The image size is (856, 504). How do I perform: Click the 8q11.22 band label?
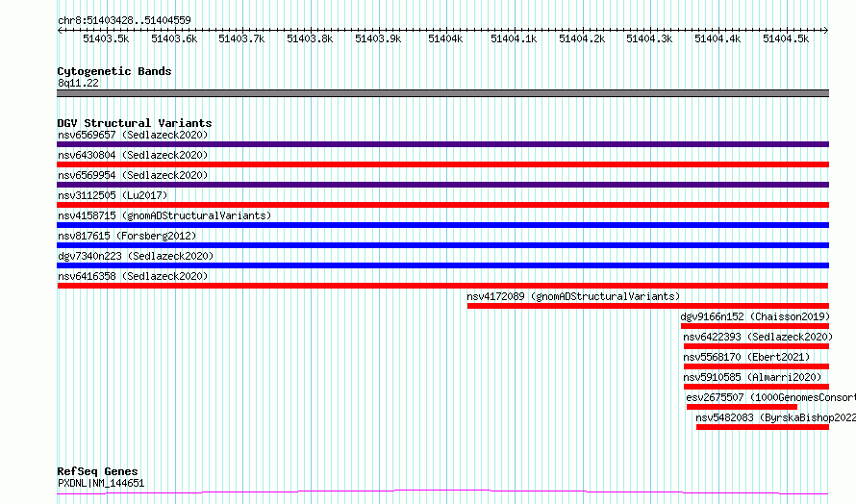(x=78, y=83)
